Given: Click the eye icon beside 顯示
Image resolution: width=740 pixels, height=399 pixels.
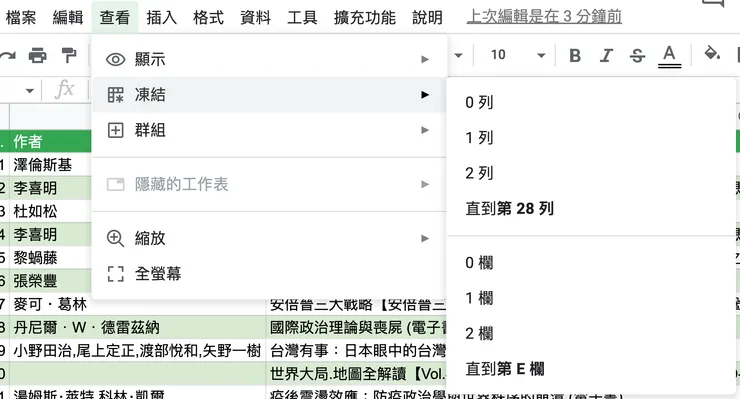Looking at the screenshot, I should [x=116, y=59].
